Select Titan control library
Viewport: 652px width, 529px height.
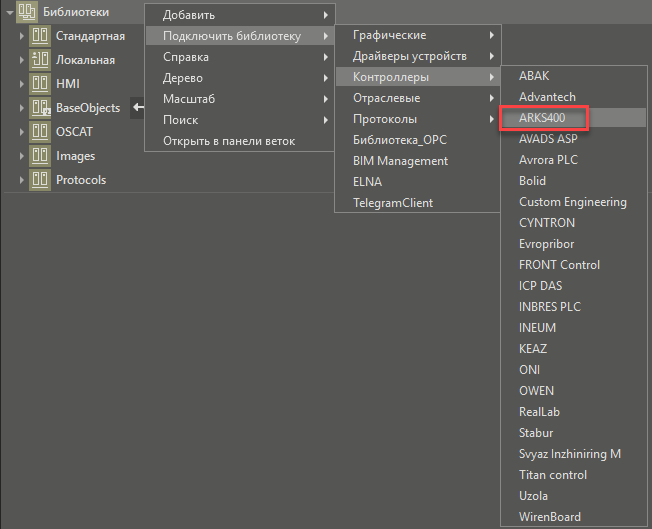pos(574,475)
